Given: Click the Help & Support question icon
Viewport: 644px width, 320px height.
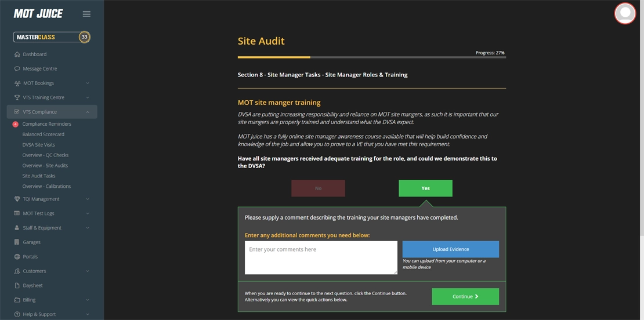Looking at the screenshot, I should [17, 314].
